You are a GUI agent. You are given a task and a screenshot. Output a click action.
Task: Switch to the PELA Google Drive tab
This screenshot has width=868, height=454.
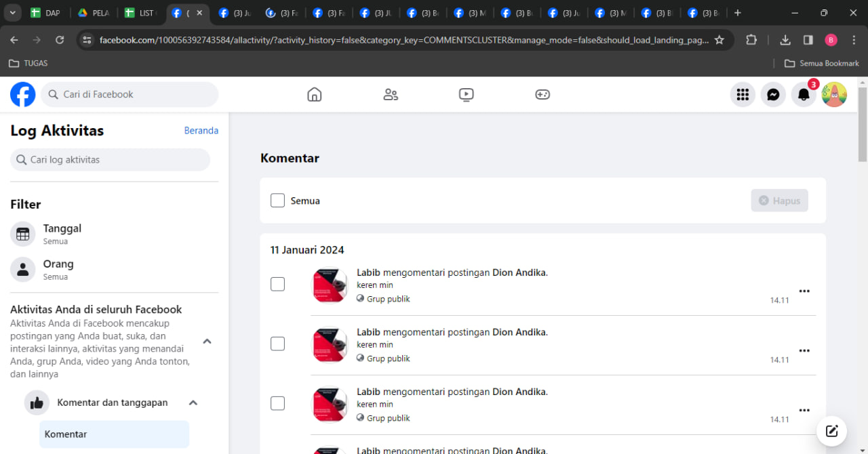pos(93,13)
